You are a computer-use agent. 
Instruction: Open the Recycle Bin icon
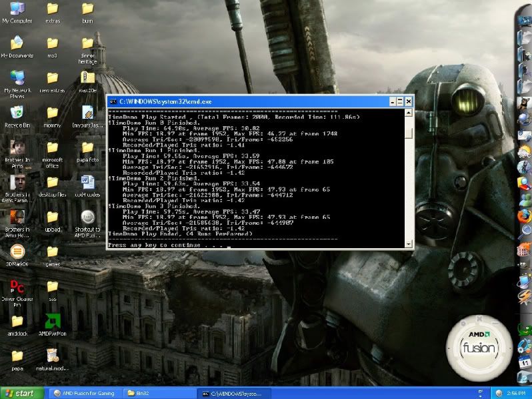[17, 111]
